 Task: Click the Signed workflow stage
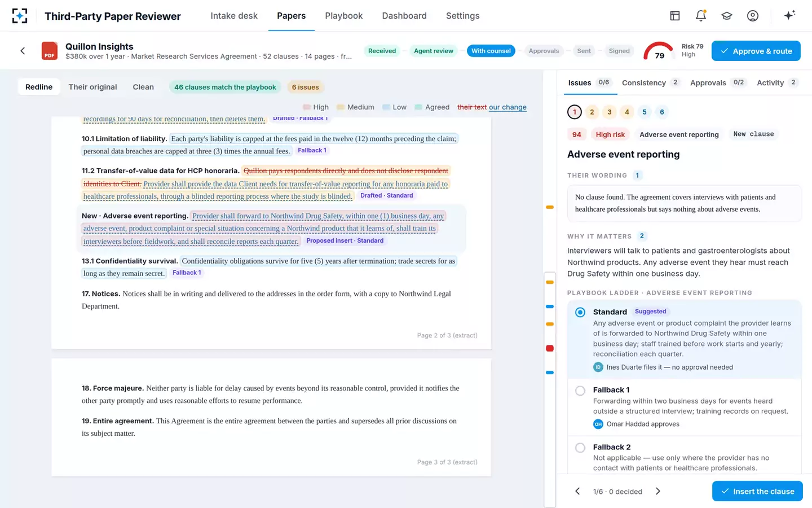[619, 51]
